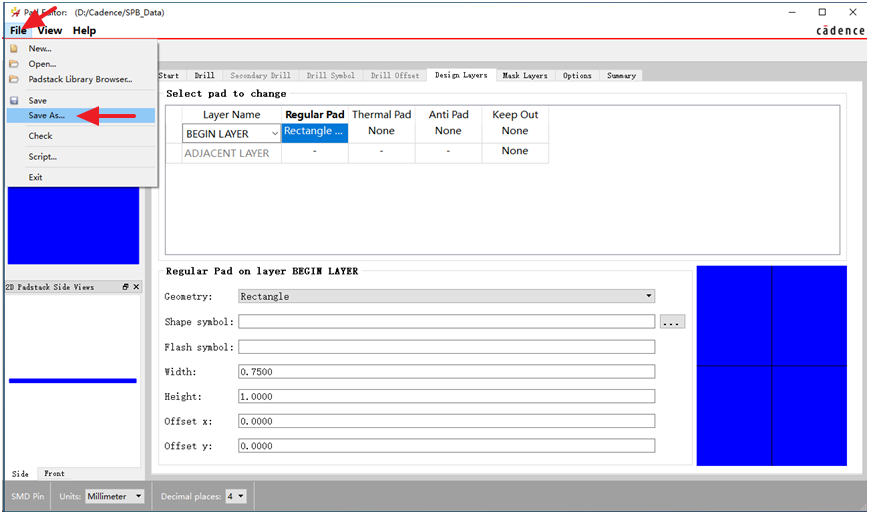
Task: Click the Flash symbol input field
Action: click(x=447, y=347)
